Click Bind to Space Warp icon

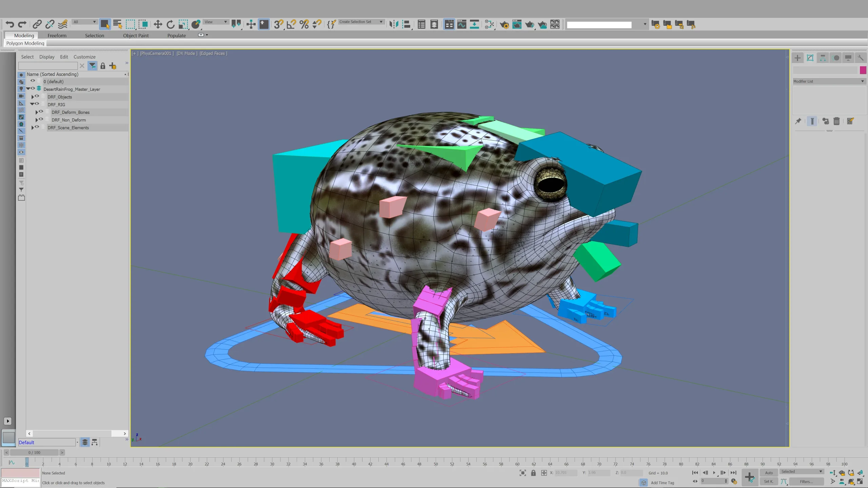click(63, 24)
